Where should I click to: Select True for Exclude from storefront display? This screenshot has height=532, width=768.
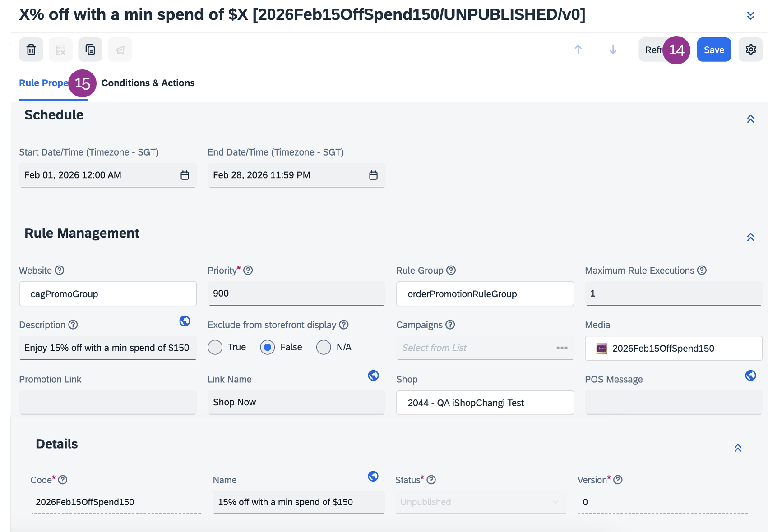(215, 348)
